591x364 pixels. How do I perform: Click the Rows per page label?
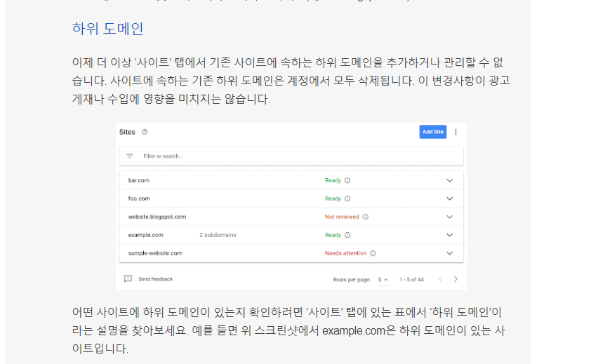[x=352, y=280]
